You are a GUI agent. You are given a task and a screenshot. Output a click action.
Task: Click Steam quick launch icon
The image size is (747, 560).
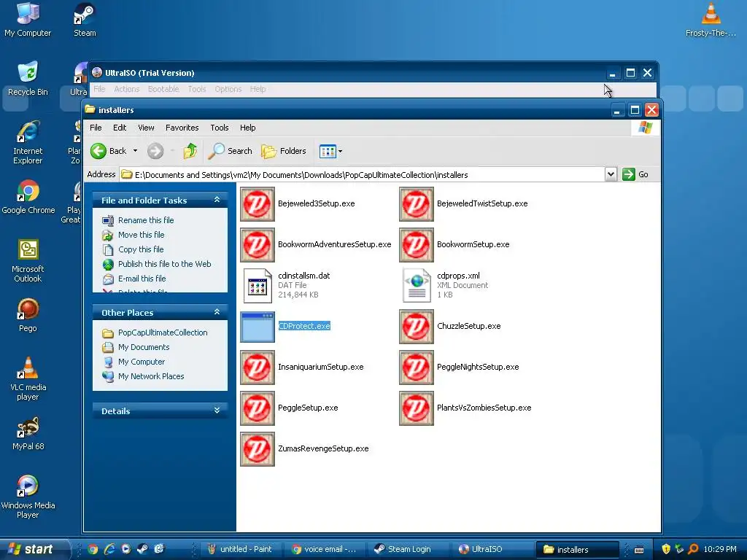142,549
